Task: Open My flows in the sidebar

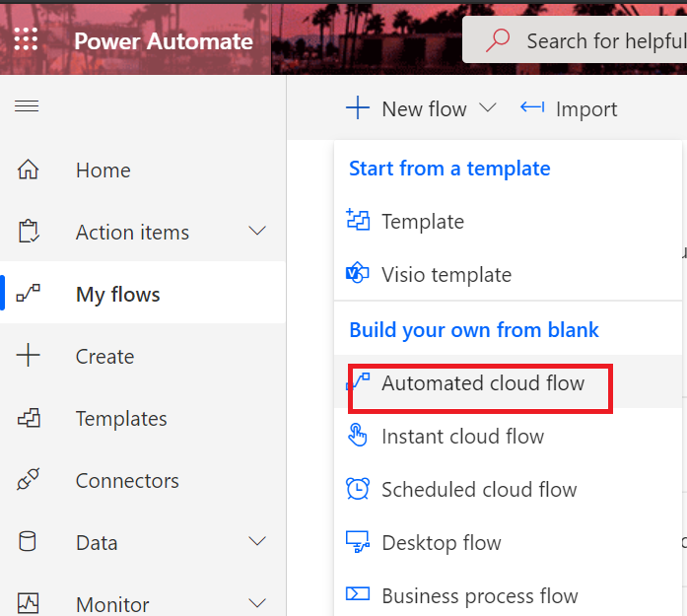Action: 117,295
